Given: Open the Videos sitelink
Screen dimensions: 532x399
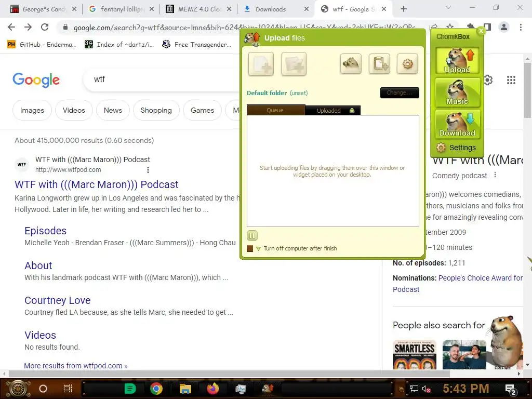Looking at the screenshot, I should point(40,335).
